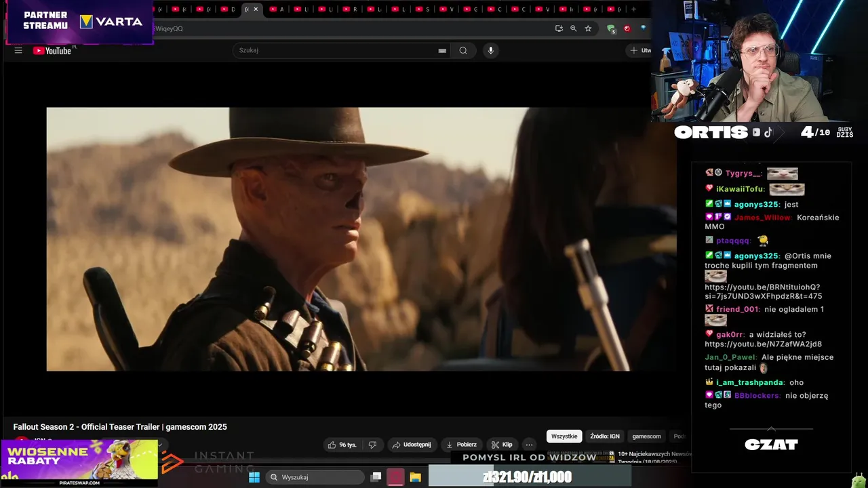Switch to the YouTube tab labeled 'S'
The width and height of the screenshot is (868, 488).
tap(422, 9)
